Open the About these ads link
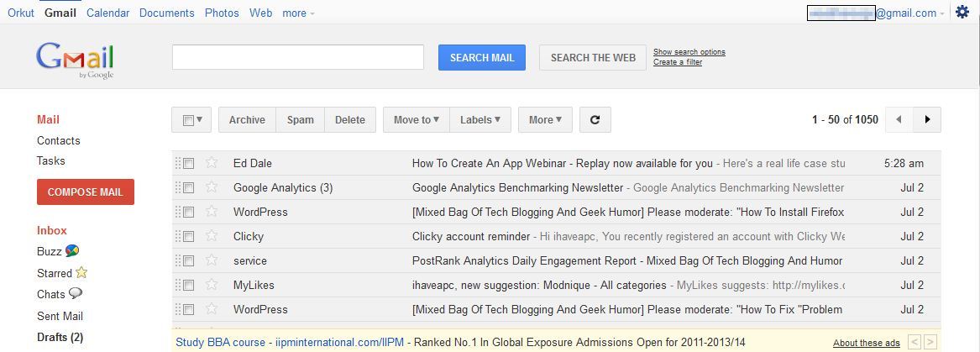 coord(867,343)
